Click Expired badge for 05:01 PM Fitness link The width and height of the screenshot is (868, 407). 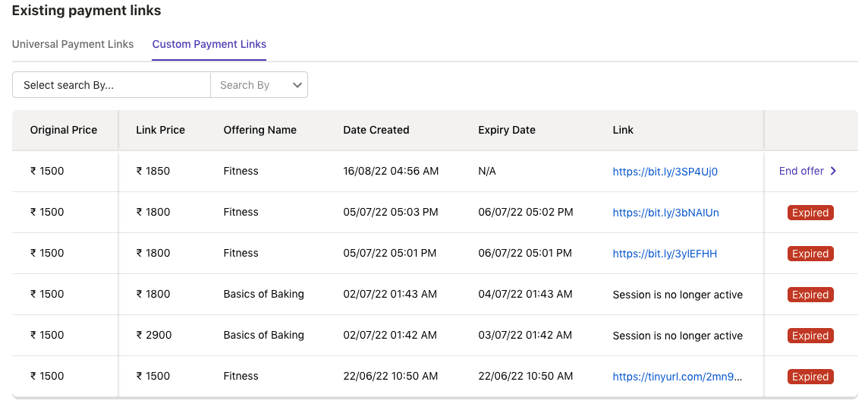(810, 254)
